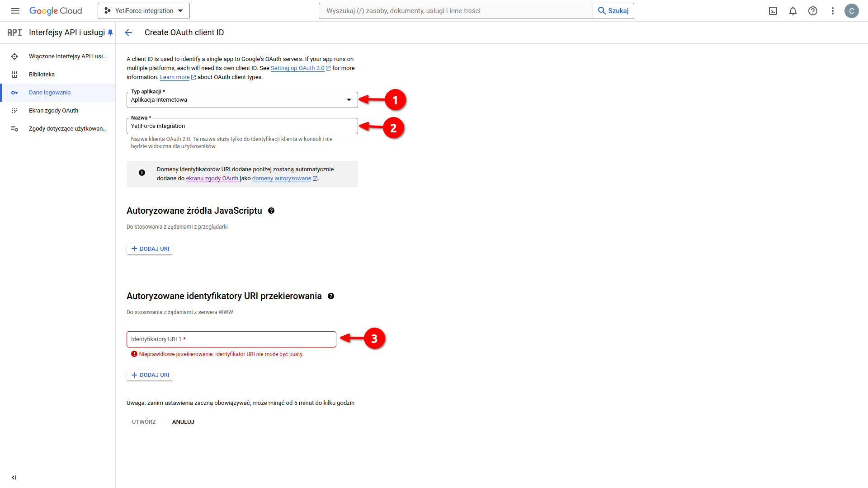Show help for Autoryzowane identyfikatory URI przekierowania
This screenshot has width=868, height=488.
point(331,296)
